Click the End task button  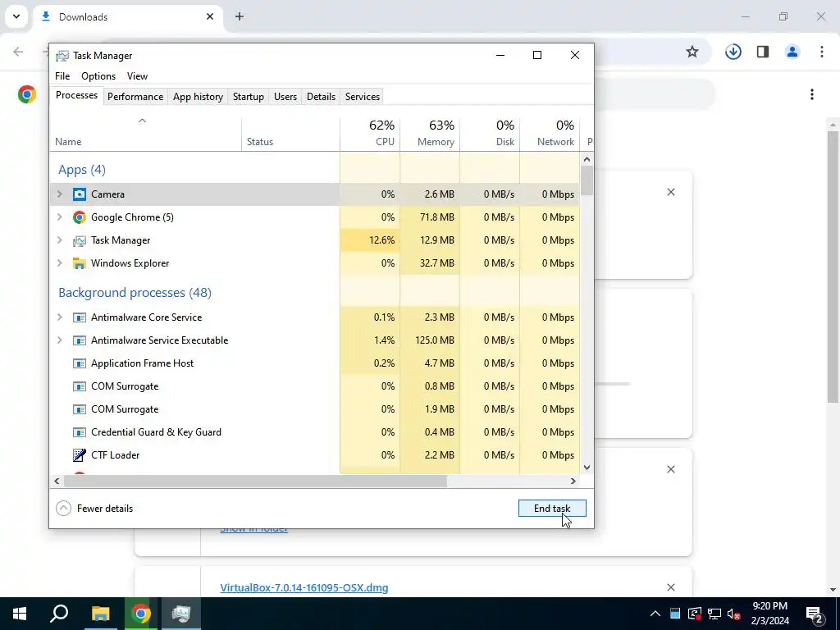[x=552, y=509]
